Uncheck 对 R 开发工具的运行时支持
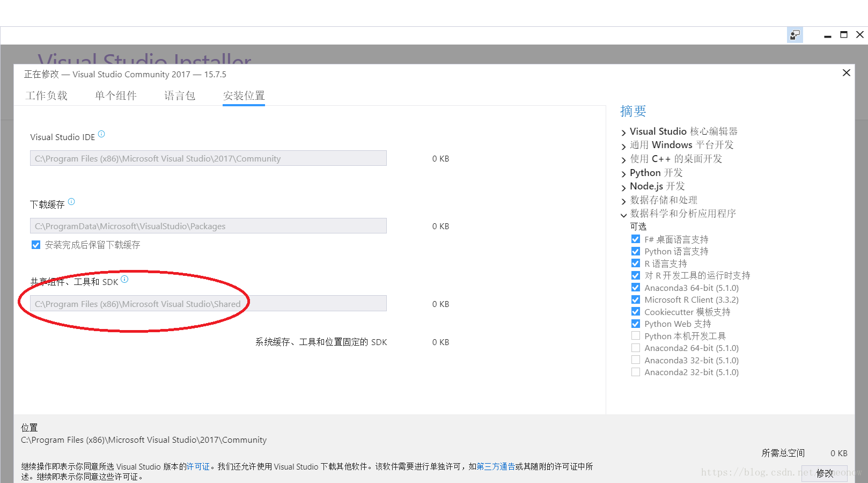Screen dimensions: 868x483 (x=636, y=275)
